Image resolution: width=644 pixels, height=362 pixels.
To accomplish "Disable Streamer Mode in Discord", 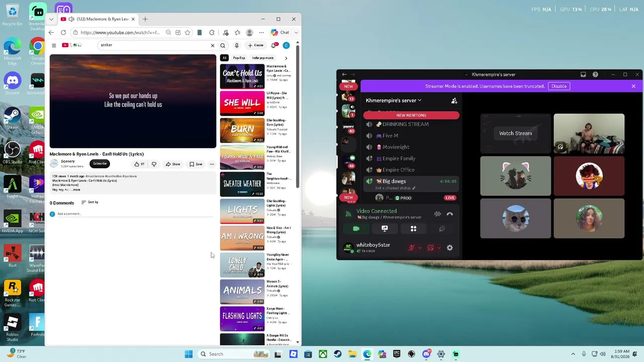I will [x=559, y=86].
